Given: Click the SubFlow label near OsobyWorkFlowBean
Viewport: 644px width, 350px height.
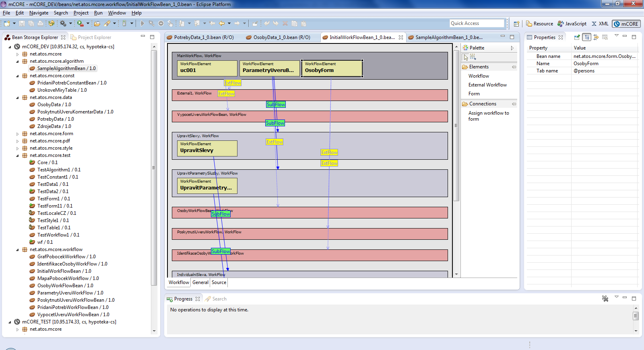Looking at the screenshot, I should 221,214.
